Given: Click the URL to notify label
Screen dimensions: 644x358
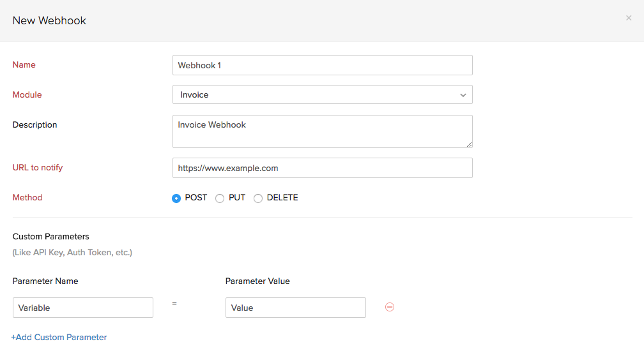Looking at the screenshot, I should (x=38, y=167).
